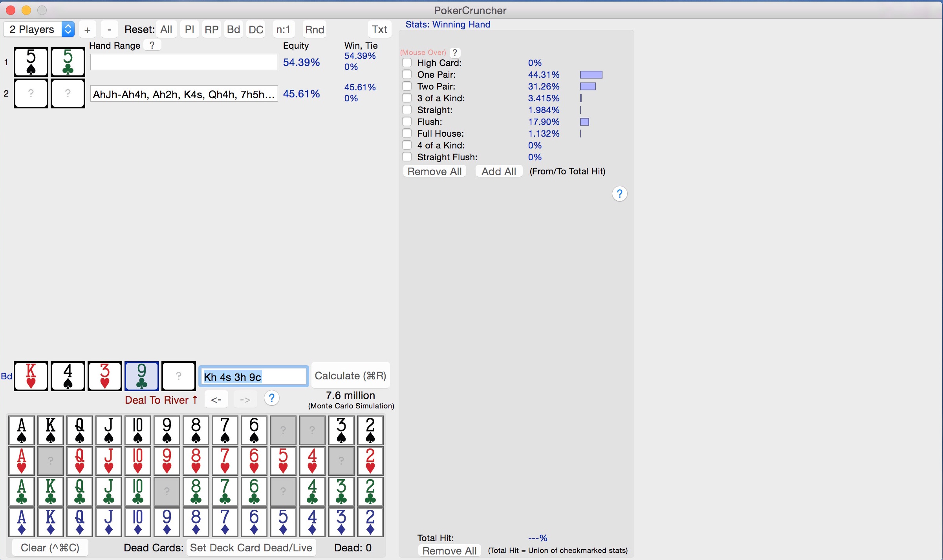
Task: Pick the 5 of hearts from deck
Action: coord(283,461)
